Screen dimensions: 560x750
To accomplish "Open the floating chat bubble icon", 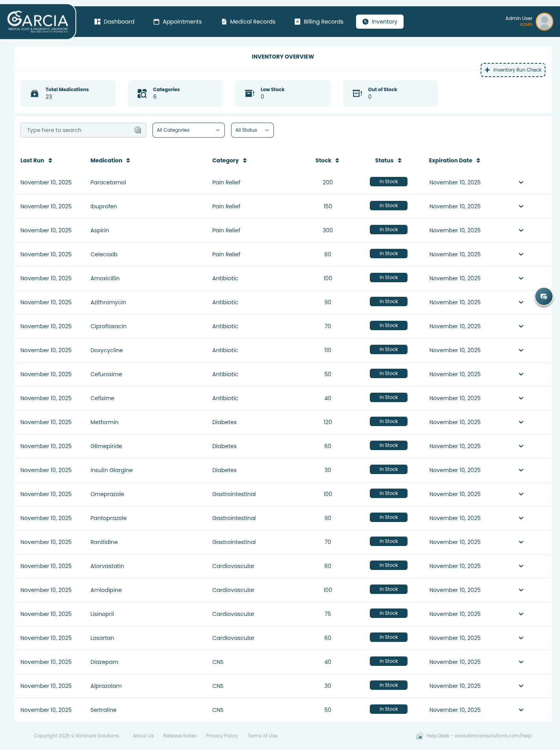I will (544, 296).
